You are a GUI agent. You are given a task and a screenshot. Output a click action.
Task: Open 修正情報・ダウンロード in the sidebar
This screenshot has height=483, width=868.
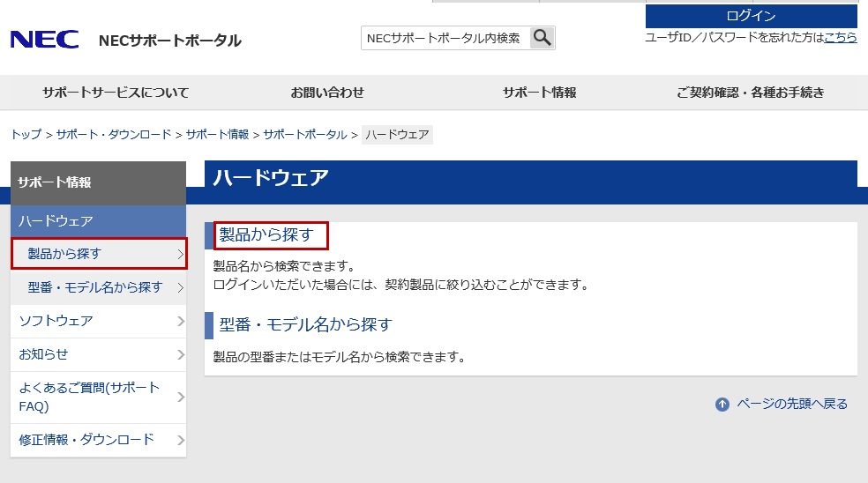[x=99, y=441]
